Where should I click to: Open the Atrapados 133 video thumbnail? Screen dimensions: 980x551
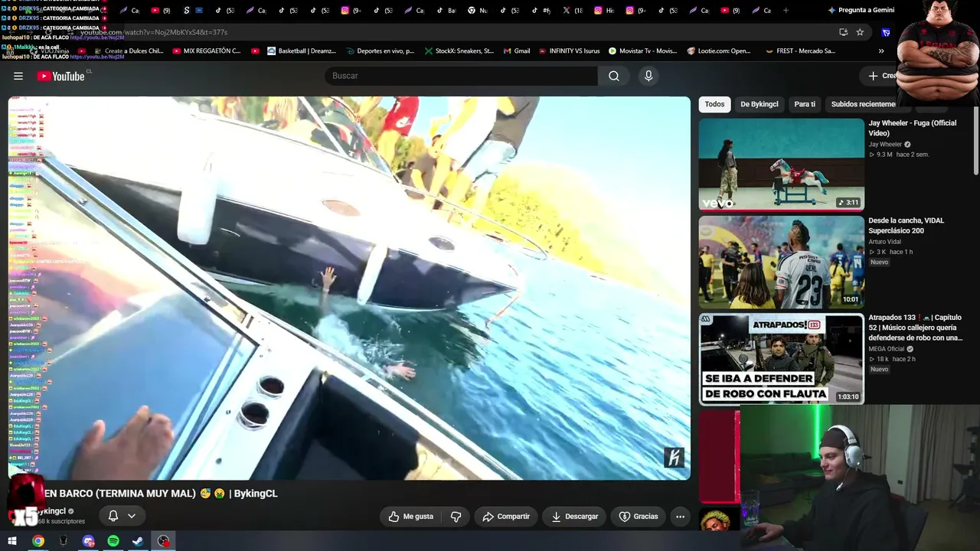coord(781,359)
